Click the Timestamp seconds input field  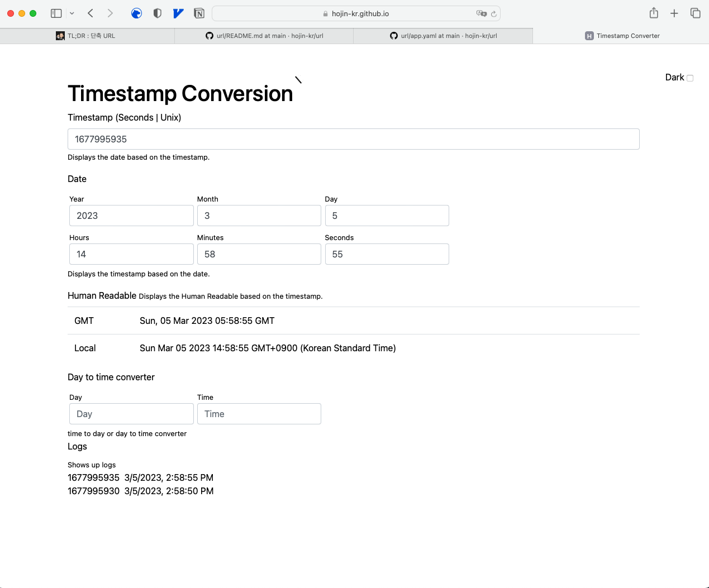[x=353, y=139]
